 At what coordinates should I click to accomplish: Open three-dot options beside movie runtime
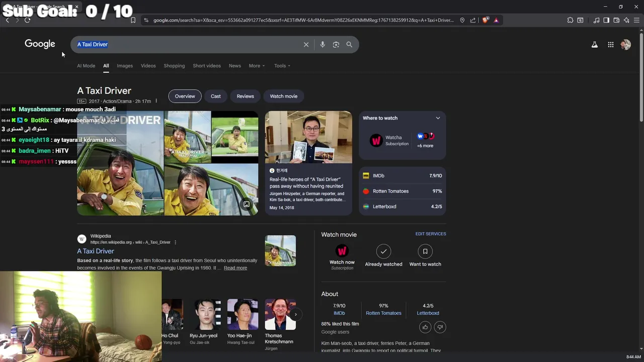pos(156,101)
